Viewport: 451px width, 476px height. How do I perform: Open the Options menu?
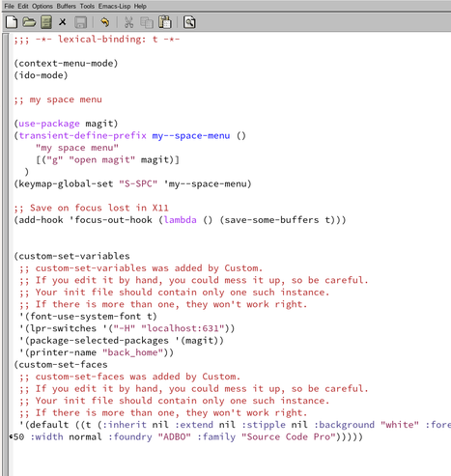coord(42,6)
